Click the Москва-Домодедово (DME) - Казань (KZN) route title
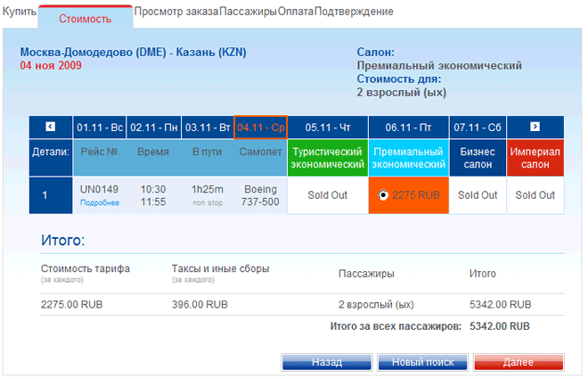The image size is (588, 379). click(x=133, y=52)
